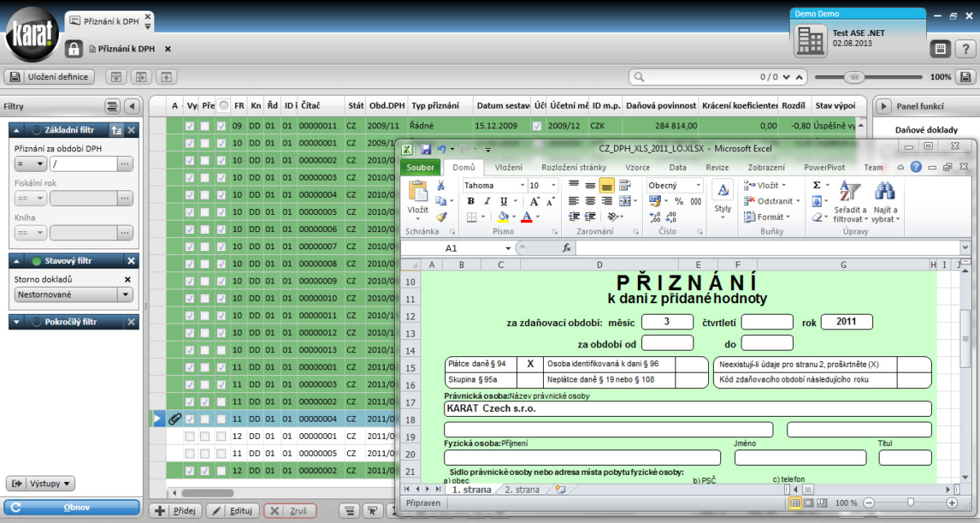Click Bold formatting icon in Excel
The width and height of the screenshot is (980, 523).
470,201
